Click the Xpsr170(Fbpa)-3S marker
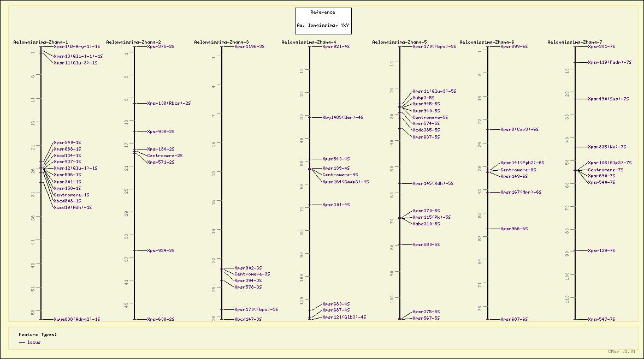 click(x=256, y=309)
